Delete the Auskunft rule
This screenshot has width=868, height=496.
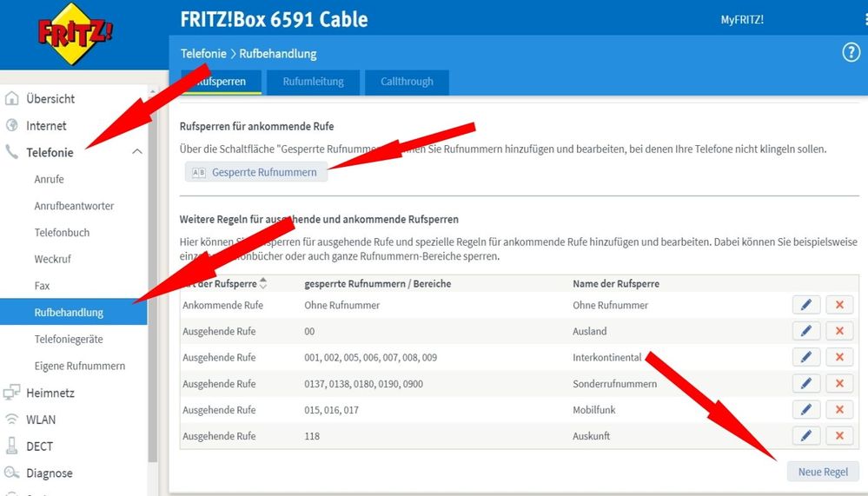click(839, 436)
